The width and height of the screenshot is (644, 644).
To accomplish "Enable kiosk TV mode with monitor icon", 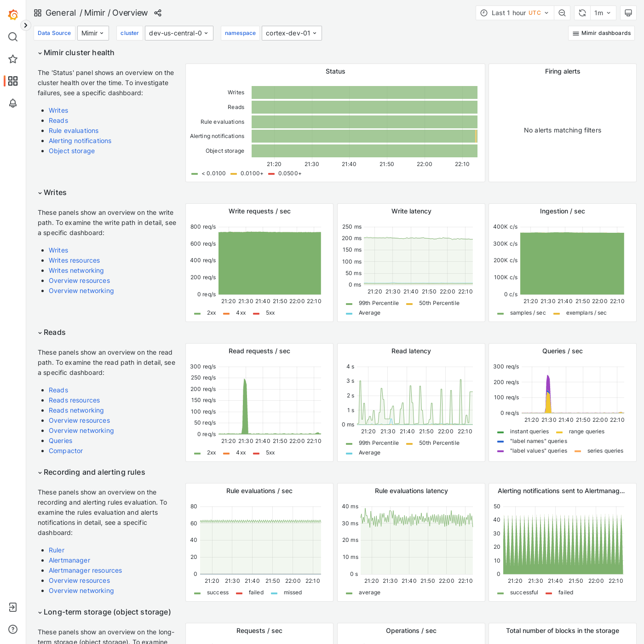I will (628, 12).
